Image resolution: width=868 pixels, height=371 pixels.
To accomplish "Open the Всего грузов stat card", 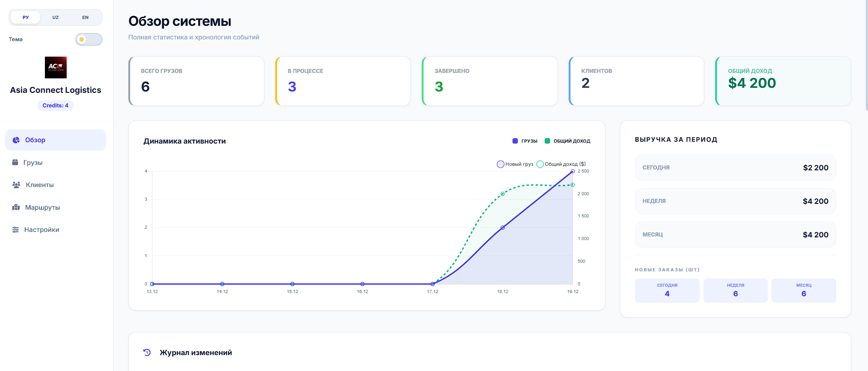I will 196,81.
